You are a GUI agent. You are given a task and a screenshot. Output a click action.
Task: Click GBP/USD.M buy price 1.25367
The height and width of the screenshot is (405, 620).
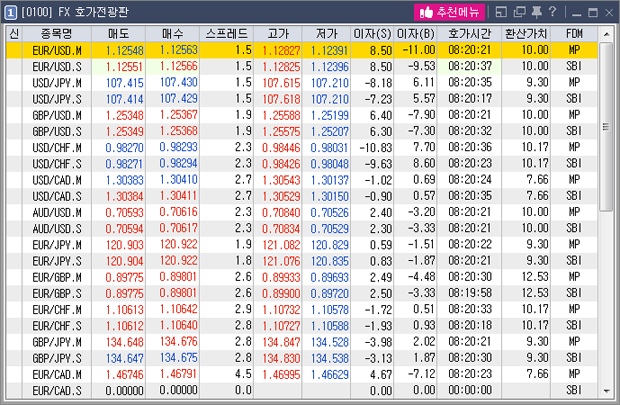coord(178,115)
